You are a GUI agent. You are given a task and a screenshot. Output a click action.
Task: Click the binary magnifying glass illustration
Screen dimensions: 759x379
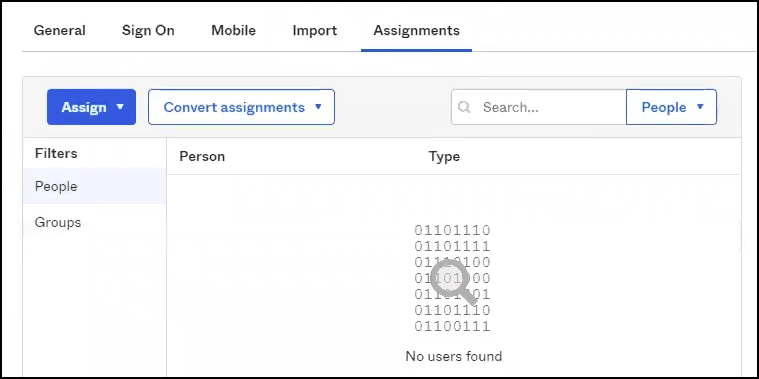click(x=453, y=278)
